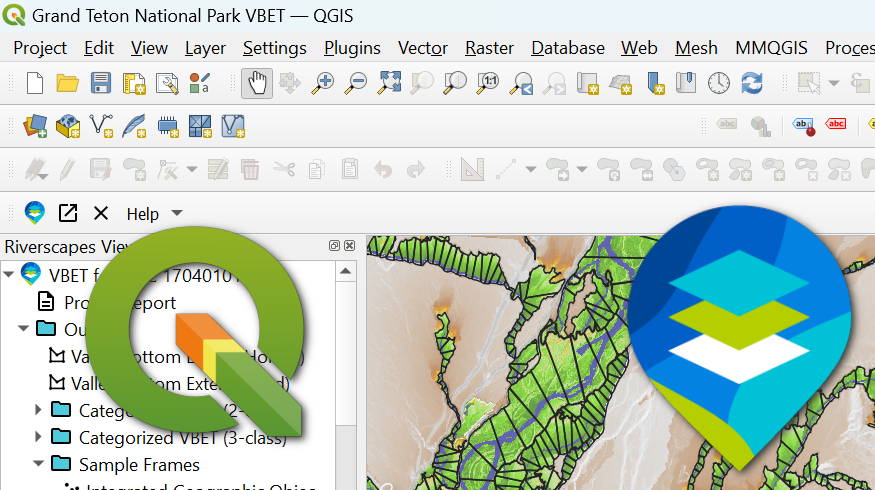The image size is (875, 490).
Task: Open the Select Features dropdown arrow
Action: click(x=834, y=83)
